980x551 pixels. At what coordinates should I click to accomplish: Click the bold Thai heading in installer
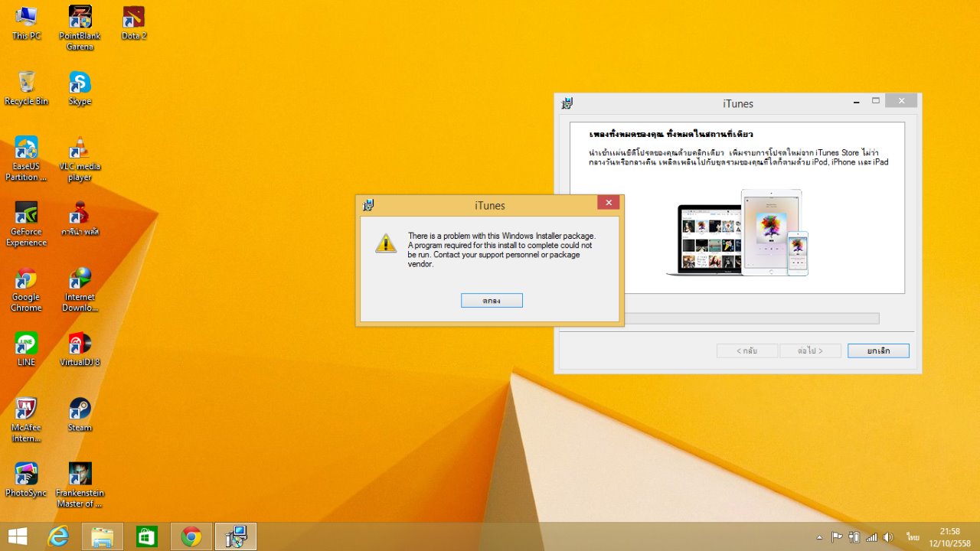(671, 135)
